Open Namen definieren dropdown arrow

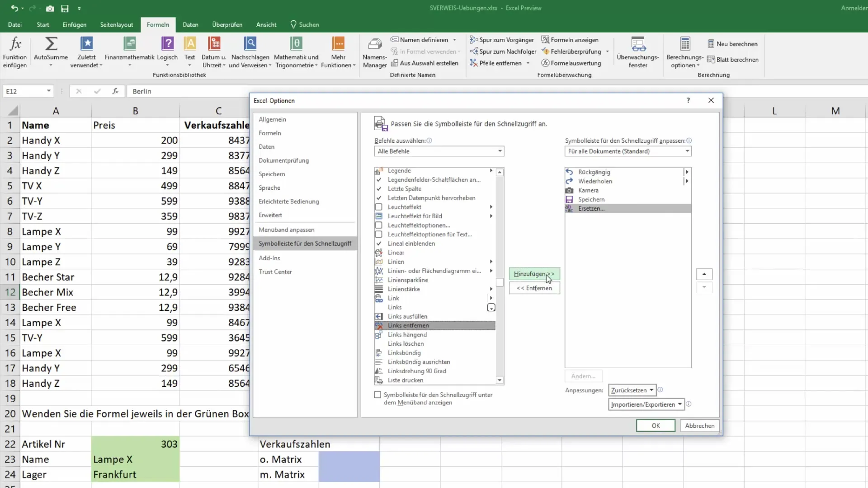[454, 40]
